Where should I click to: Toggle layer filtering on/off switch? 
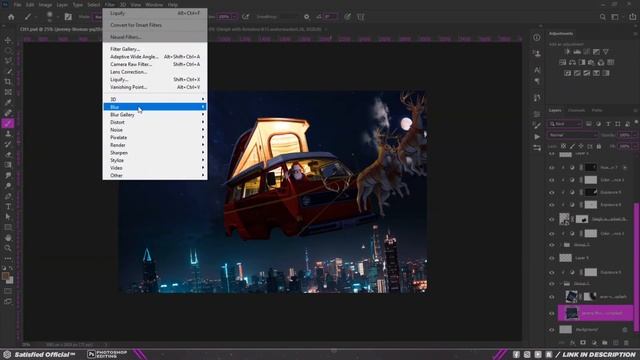[636, 122]
